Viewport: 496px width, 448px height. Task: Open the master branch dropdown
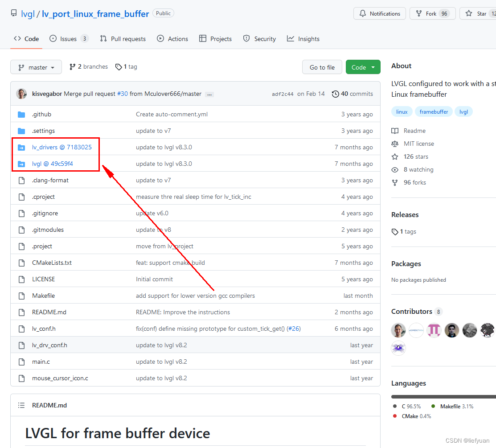pyautogui.click(x=36, y=67)
